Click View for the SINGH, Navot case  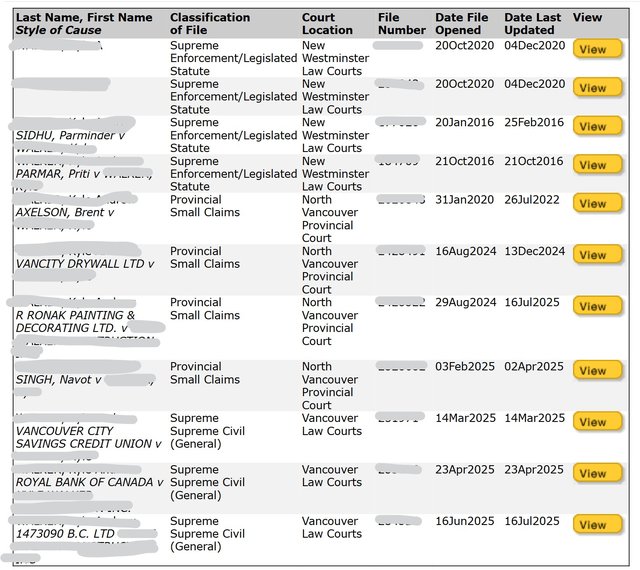tap(598, 370)
